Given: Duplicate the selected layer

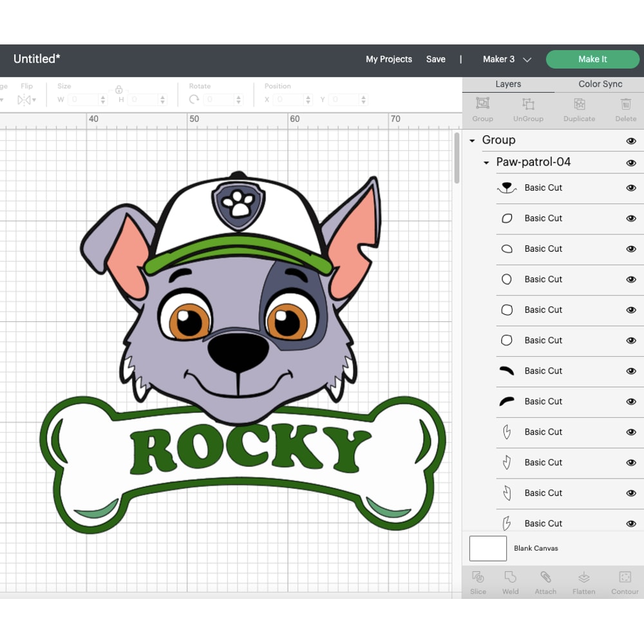Looking at the screenshot, I should (578, 109).
